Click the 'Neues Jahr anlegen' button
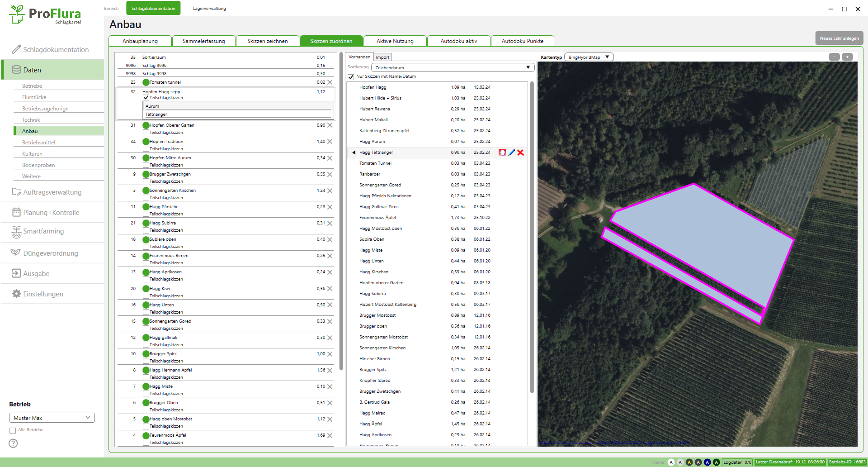This screenshot has width=868, height=467. coord(839,38)
